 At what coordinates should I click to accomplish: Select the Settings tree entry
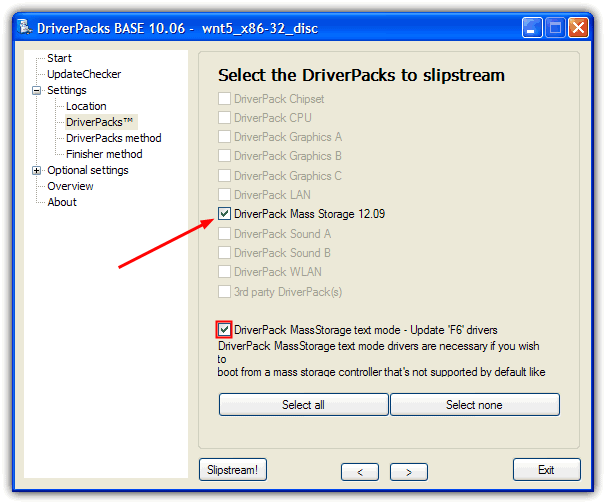[x=66, y=90]
